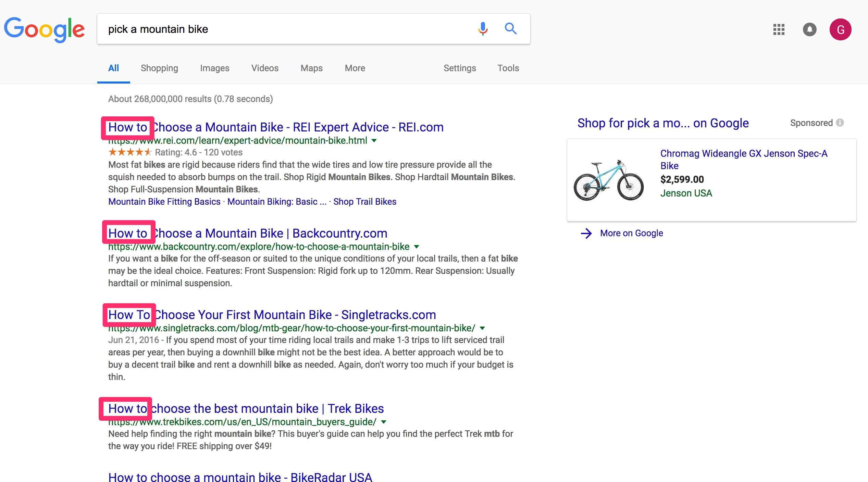Click the Jun 21, 2016 date text

pos(134,340)
